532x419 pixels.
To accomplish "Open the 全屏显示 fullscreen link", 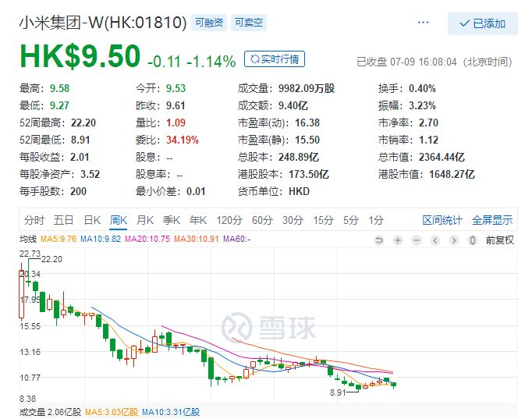I will (492, 220).
